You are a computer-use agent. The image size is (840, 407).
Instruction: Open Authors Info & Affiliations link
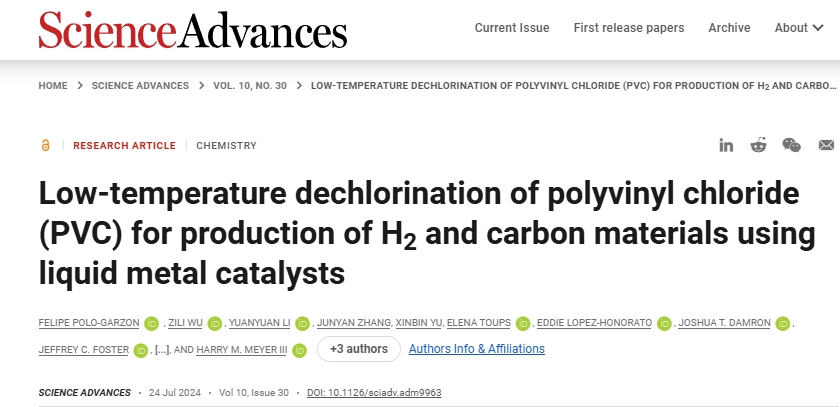click(x=477, y=349)
